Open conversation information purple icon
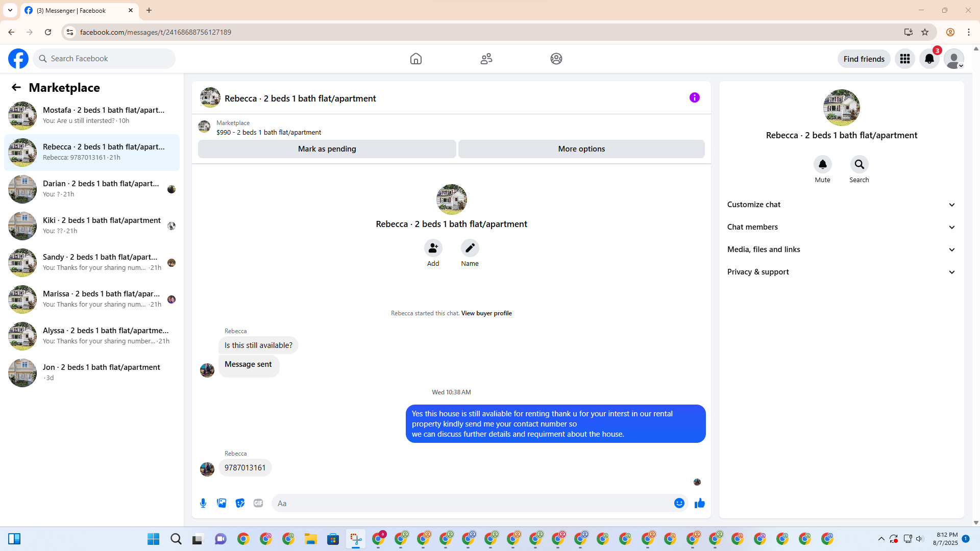This screenshot has height=551, width=980. point(695,97)
